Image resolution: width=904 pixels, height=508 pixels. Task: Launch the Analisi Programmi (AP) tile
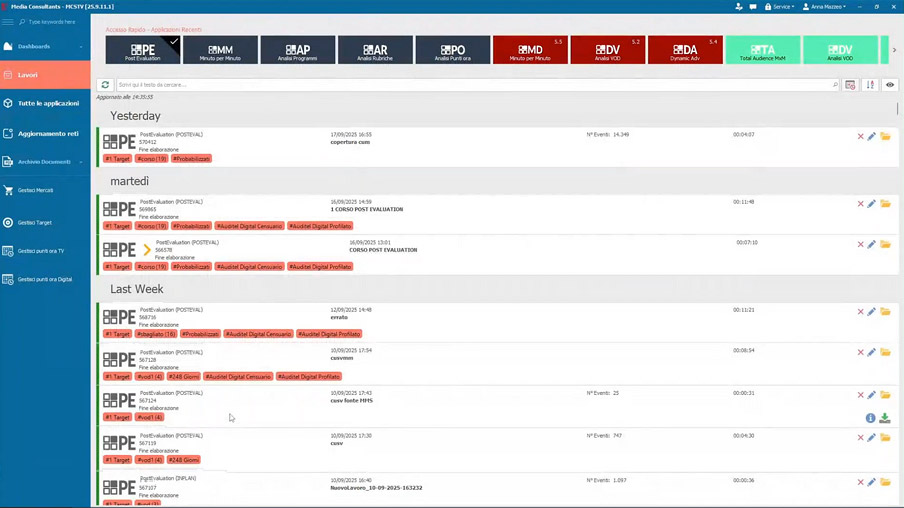point(297,50)
